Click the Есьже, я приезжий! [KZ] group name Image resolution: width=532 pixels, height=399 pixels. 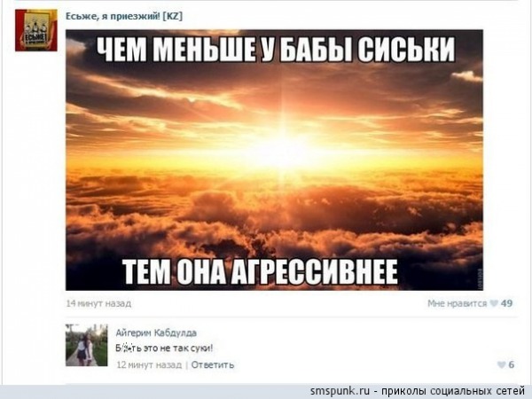(x=124, y=16)
